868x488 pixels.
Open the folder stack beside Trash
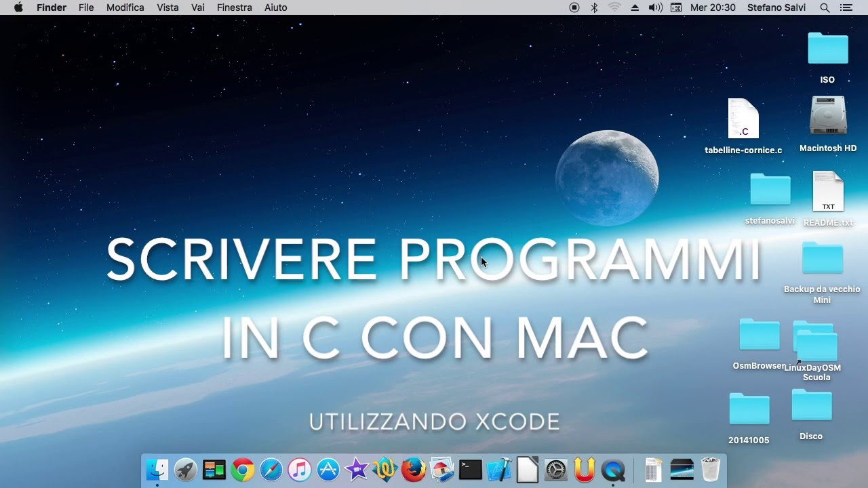click(x=682, y=469)
